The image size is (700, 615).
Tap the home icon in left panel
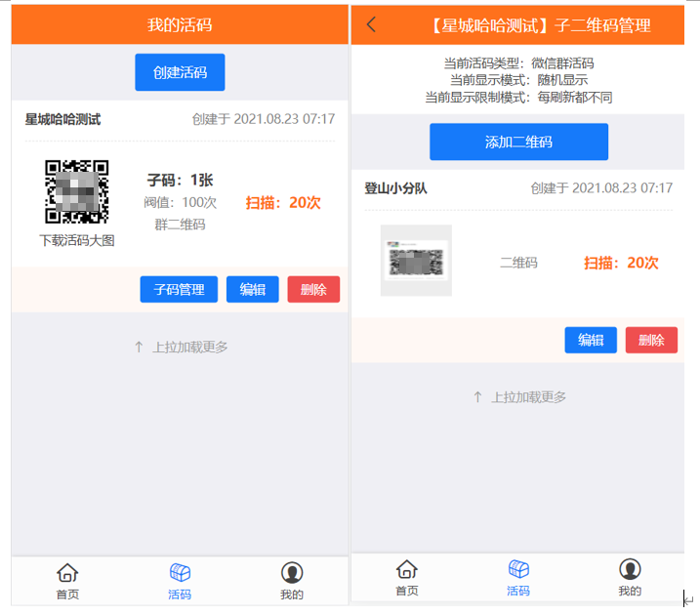(67, 573)
